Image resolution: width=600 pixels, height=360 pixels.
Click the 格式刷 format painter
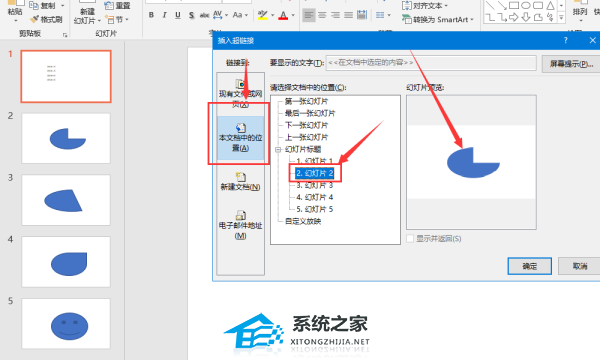coord(46,19)
